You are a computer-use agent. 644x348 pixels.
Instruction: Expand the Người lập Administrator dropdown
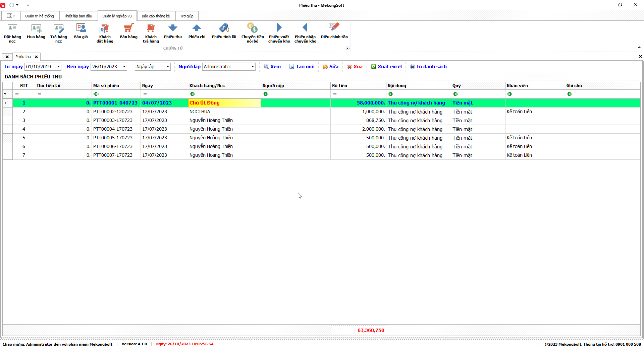point(252,67)
